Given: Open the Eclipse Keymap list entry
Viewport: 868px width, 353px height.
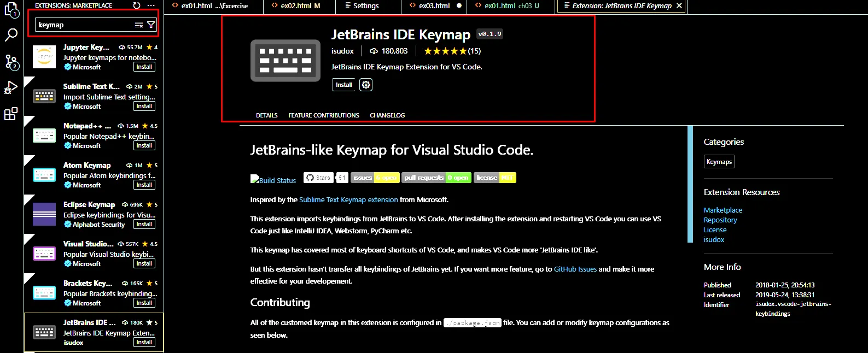Looking at the screenshot, I should tap(94, 214).
